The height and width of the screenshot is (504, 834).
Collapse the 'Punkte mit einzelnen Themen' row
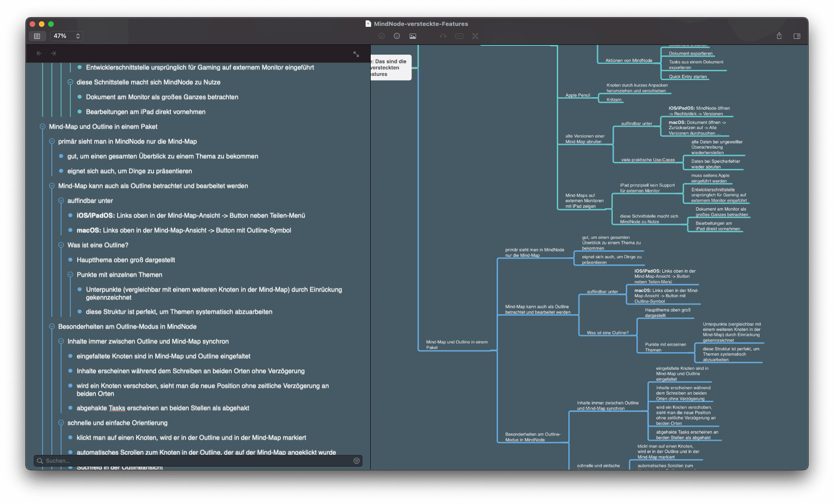click(x=70, y=274)
